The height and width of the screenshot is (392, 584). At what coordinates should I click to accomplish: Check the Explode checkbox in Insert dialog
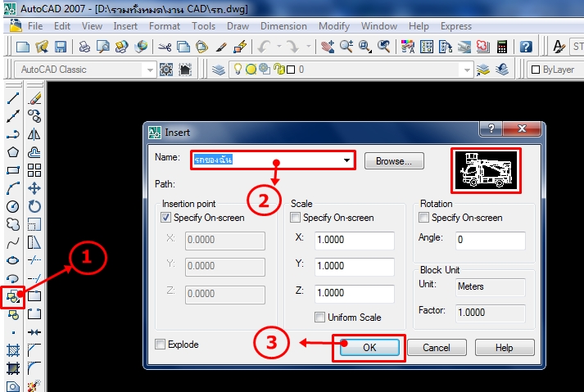point(160,345)
